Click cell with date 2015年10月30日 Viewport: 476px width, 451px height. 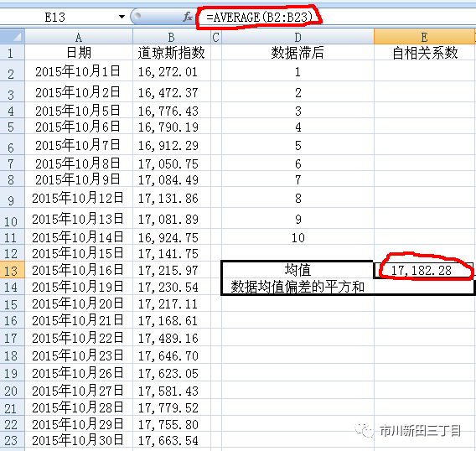[79, 440]
